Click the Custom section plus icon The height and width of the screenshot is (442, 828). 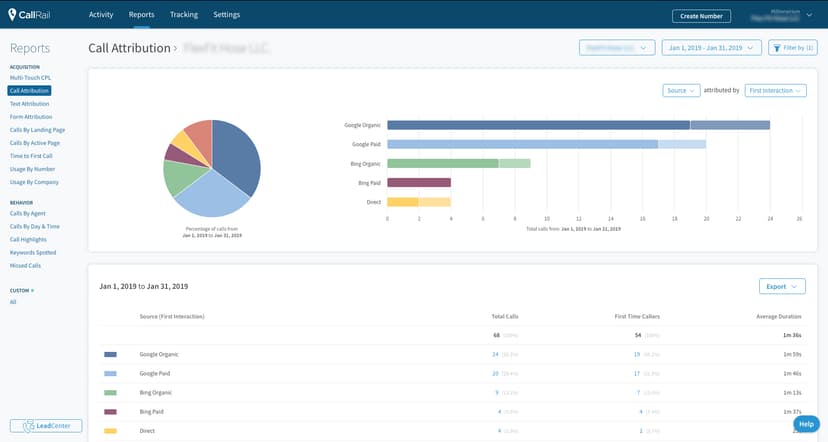click(x=33, y=290)
